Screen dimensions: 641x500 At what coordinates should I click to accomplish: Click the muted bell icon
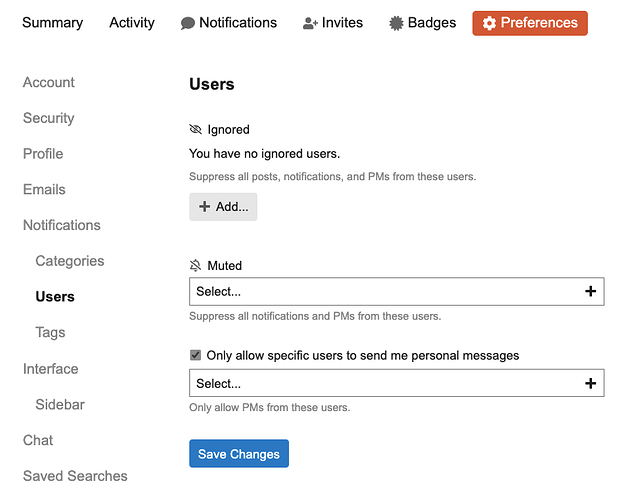tap(195, 265)
